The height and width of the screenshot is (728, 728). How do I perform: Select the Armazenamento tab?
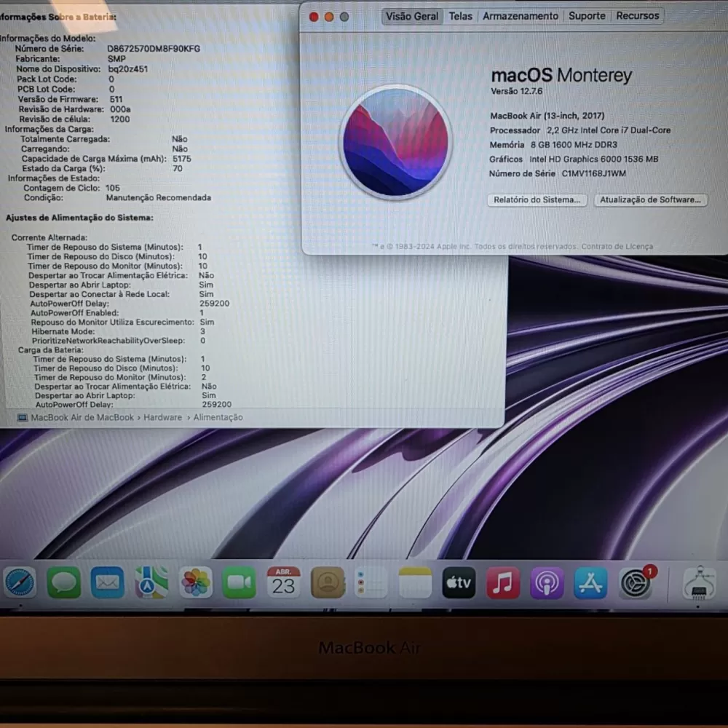pos(521,16)
